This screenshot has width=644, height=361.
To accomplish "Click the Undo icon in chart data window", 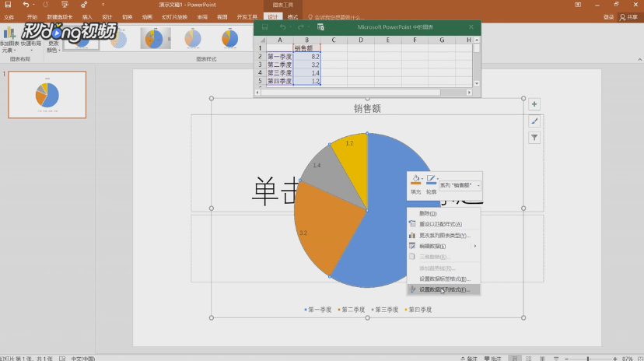I will [x=282, y=27].
